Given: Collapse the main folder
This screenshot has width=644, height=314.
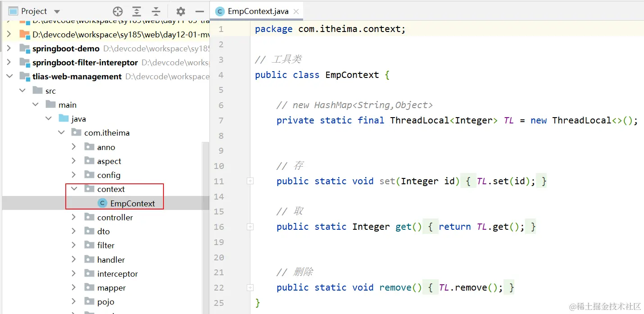Looking at the screenshot, I should tap(35, 105).
